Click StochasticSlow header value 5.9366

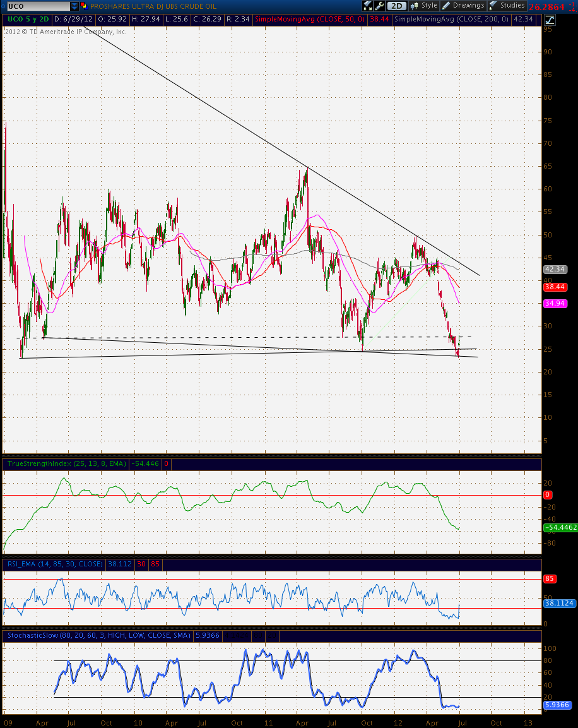tap(208, 635)
